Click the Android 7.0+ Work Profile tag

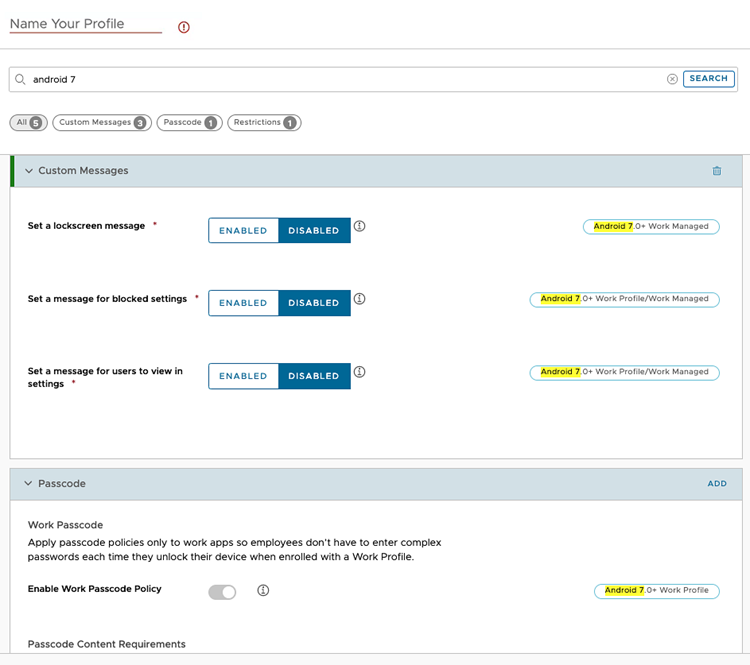click(657, 591)
